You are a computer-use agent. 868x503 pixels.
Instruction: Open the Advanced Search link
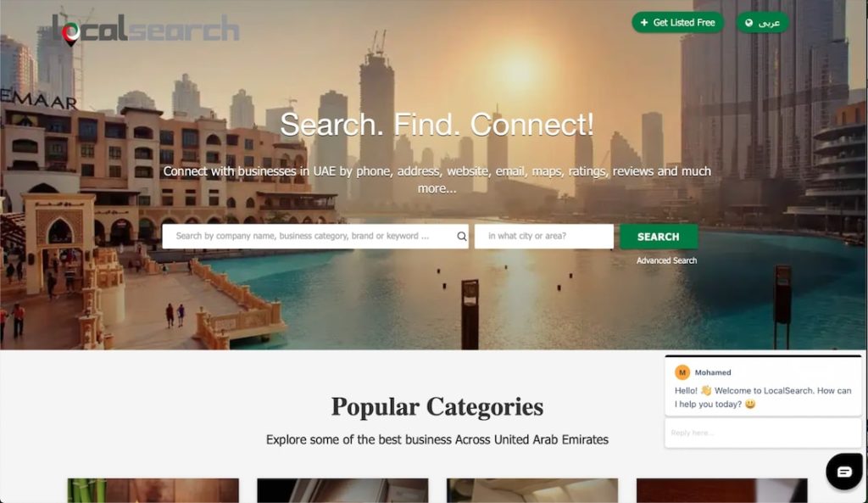click(666, 260)
